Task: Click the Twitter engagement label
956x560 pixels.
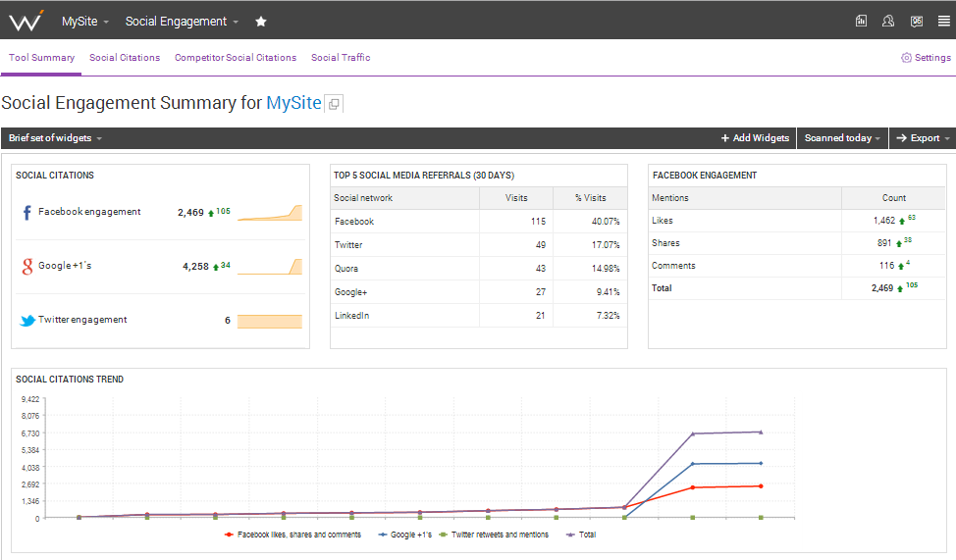Action: point(82,320)
